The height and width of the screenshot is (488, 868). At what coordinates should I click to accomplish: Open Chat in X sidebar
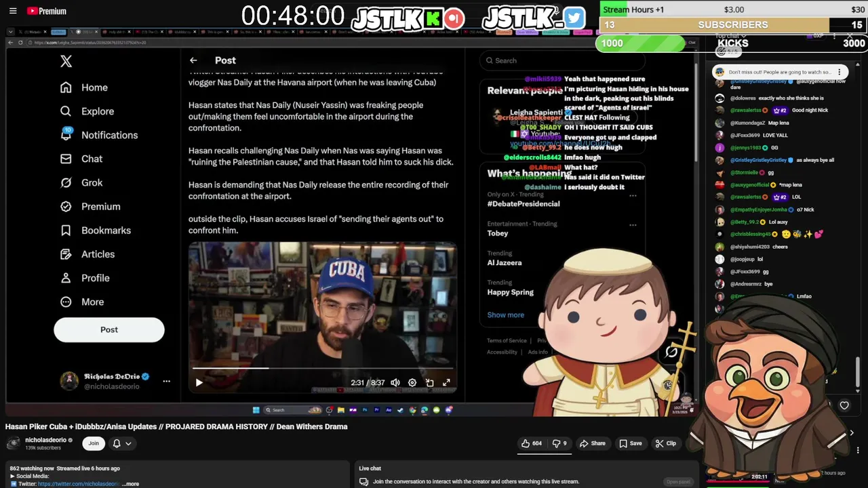click(81, 159)
